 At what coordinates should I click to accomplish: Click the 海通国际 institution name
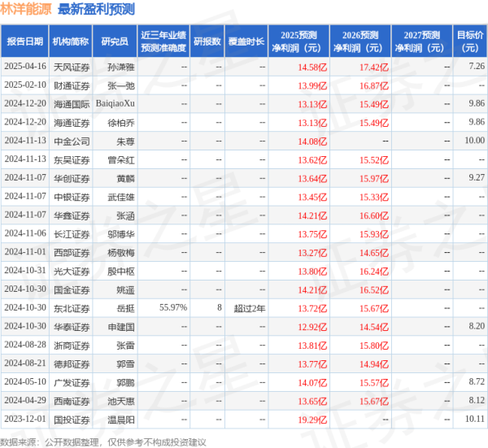71,103
